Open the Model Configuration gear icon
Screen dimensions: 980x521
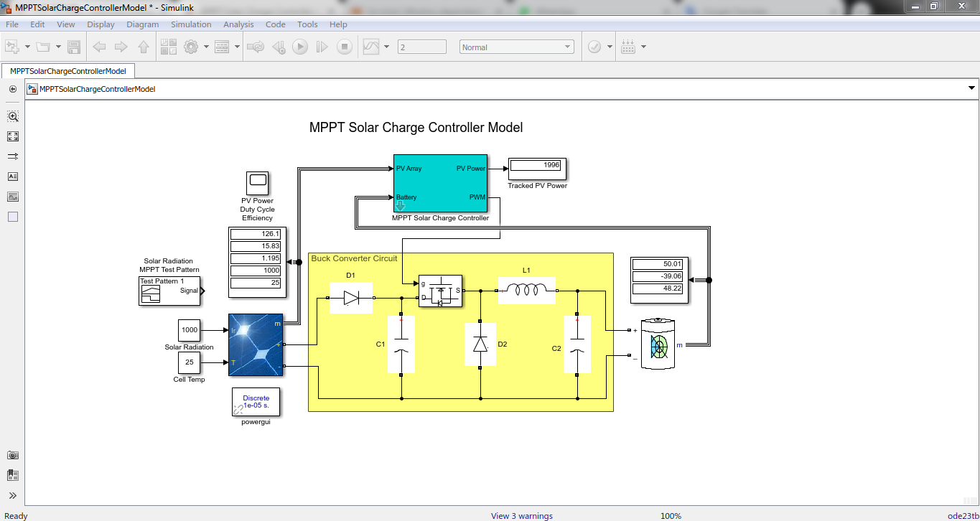(x=191, y=47)
